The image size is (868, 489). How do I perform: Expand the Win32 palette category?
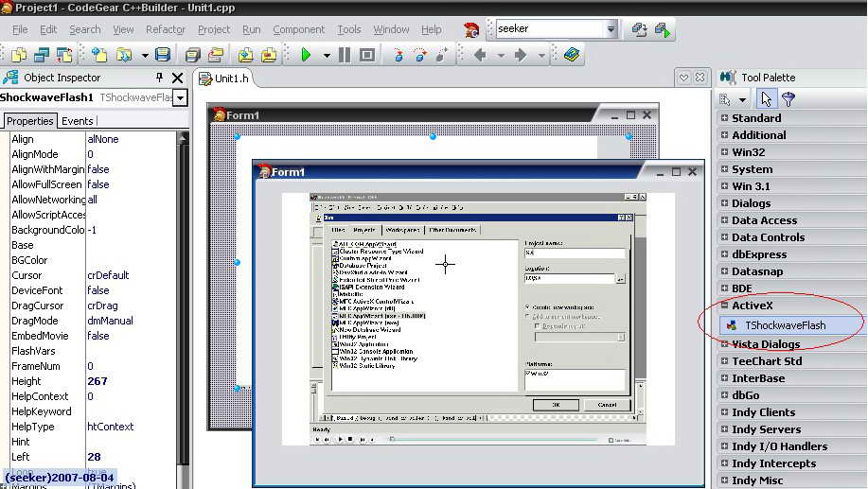pos(724,151)
